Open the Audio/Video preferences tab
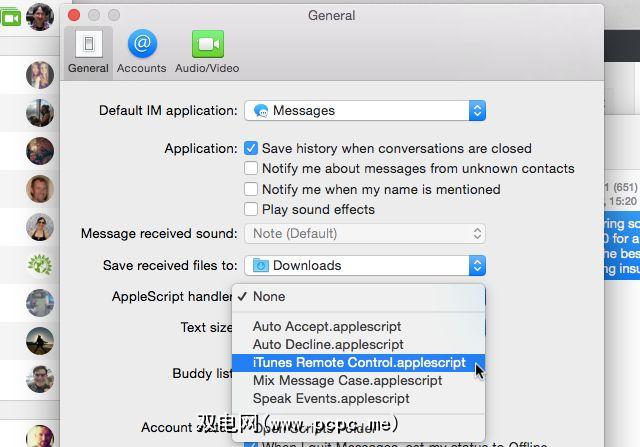 click(207, 53)
